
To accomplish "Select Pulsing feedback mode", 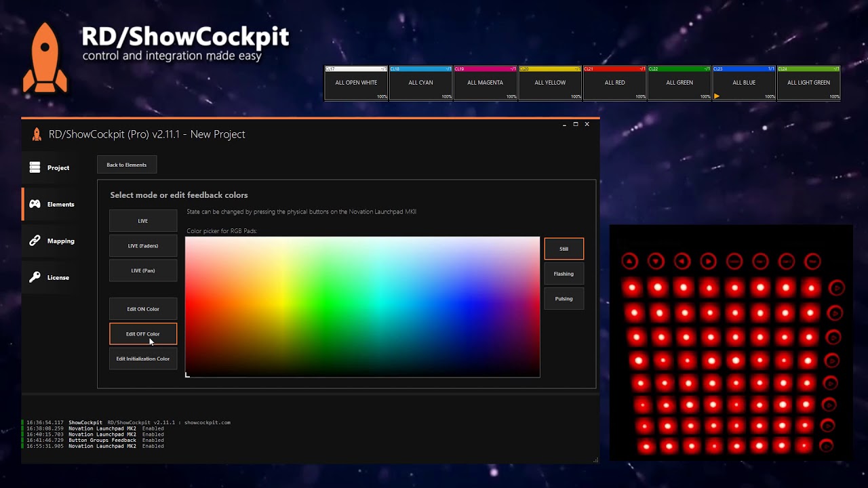I will coord(564,298).
